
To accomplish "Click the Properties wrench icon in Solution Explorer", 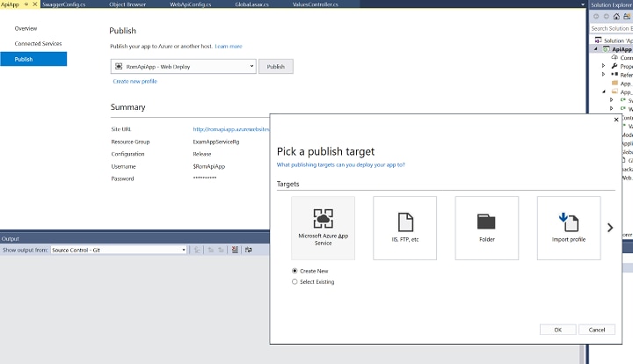I will click(x=615, y=66).
